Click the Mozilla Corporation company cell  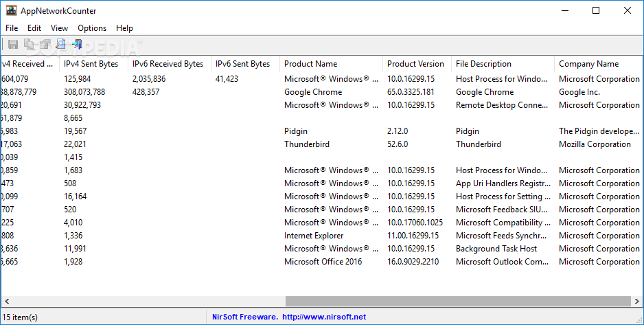tap(595, 144)
